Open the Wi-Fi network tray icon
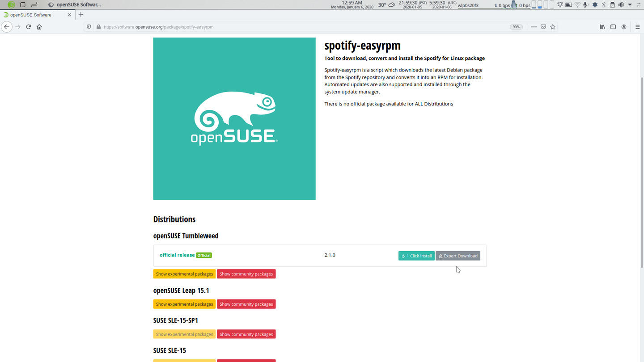This screenshot has width=644, height=362. (577, 4)
